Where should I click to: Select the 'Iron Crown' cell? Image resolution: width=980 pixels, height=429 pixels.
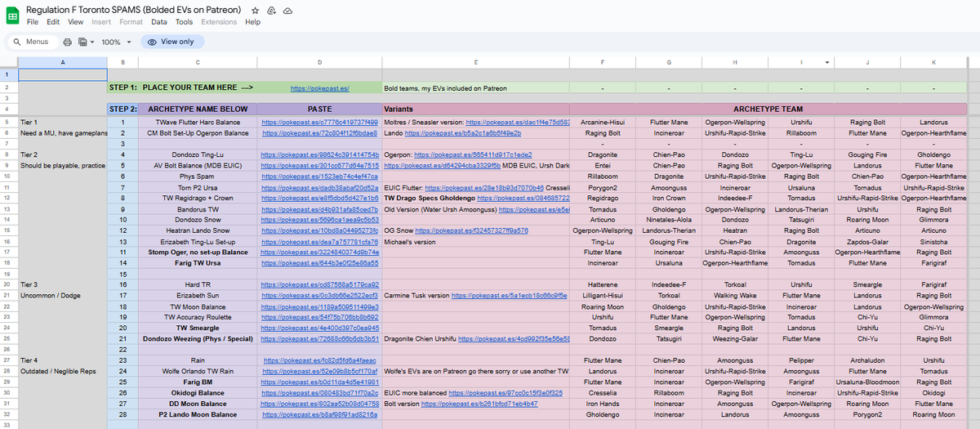pyautogui.click(x=669, y=197)
